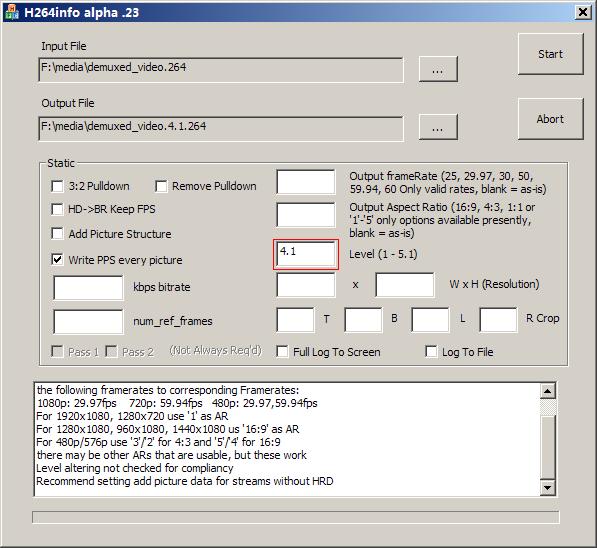Viewport: 597px width, 548px height.
Task: Click the H264info app icon in title bar
Action: coord(12,12)
